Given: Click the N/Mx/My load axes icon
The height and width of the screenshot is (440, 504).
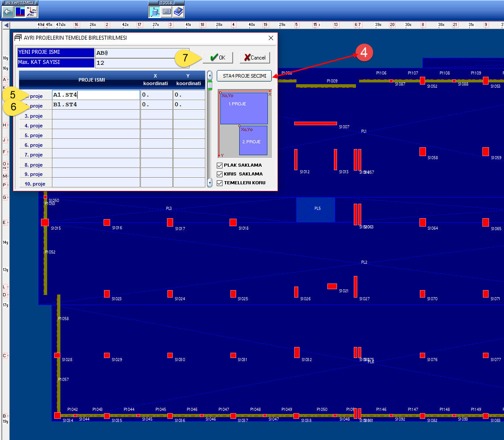Looking at the screenshot, I should click(x=32, y=11).
